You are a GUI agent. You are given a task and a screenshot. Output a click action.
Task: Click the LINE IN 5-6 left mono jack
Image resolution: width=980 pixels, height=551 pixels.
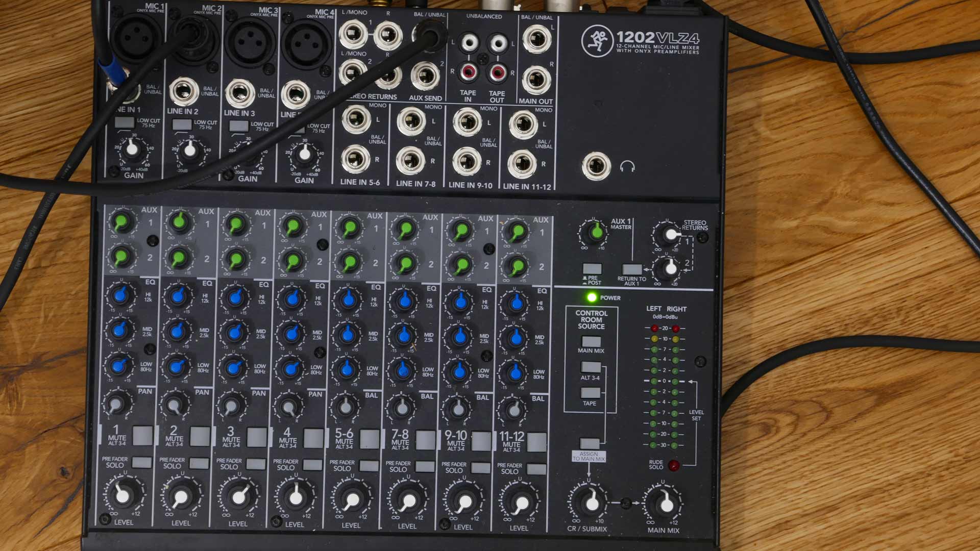coord(356,119)
